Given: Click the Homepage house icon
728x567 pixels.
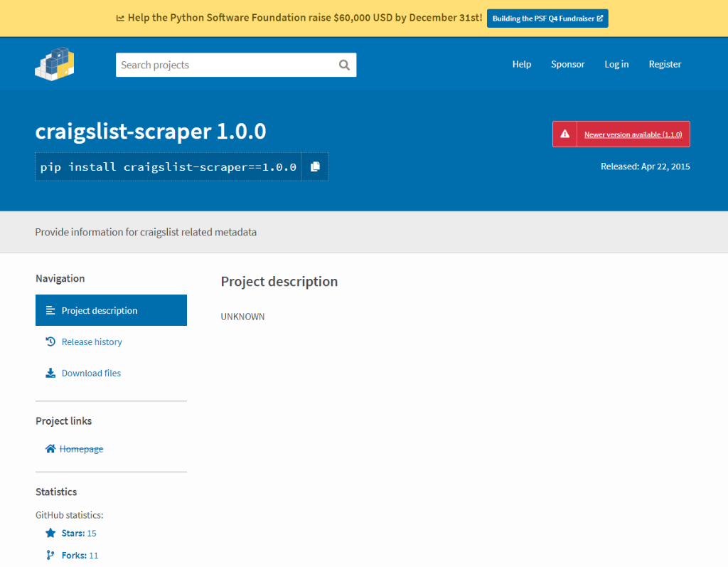Looking at the screenshot, I should 50,448.
